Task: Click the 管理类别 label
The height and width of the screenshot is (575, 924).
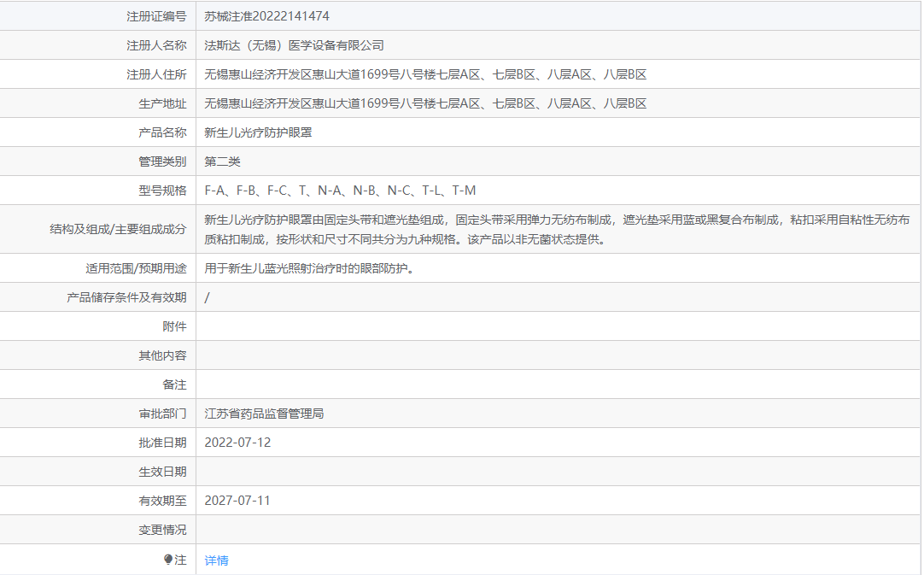Action: pos(162,161)
